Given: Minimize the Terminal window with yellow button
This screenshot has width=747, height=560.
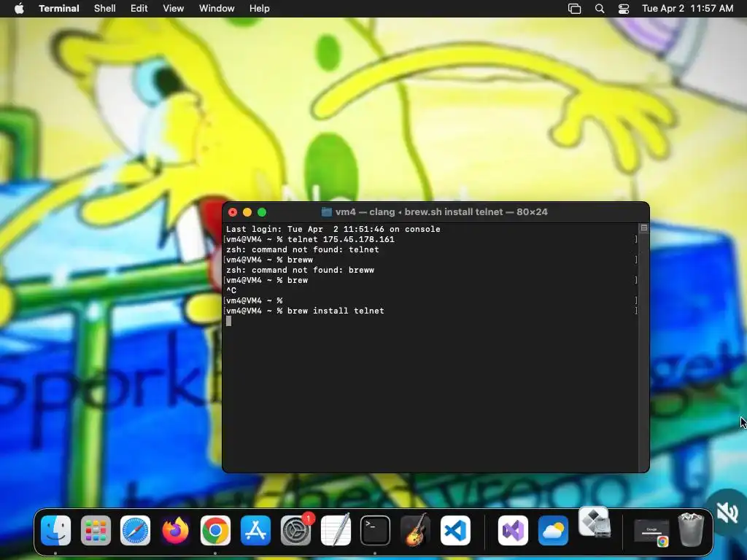Looking at the screenshot, I should [x=247, y=212].
